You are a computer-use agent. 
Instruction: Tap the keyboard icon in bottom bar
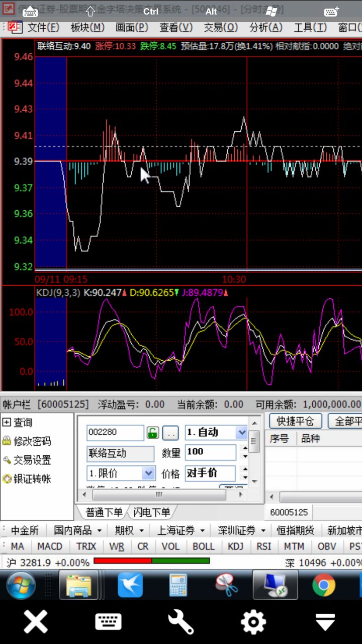click(x=108, y=622)
